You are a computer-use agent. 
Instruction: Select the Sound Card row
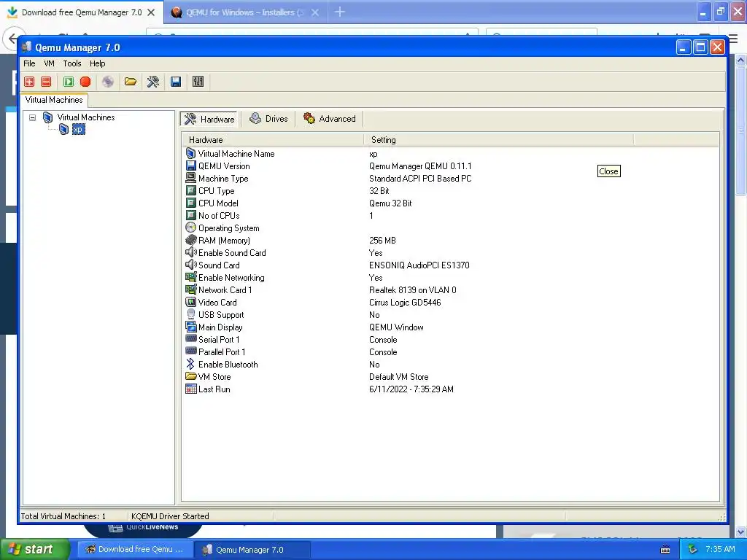pos(450,265)
